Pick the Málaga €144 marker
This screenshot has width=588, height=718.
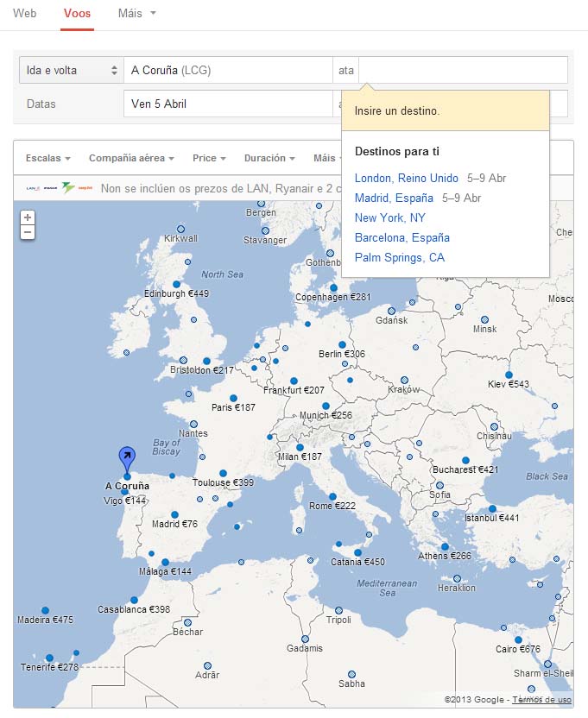[165, 562]
